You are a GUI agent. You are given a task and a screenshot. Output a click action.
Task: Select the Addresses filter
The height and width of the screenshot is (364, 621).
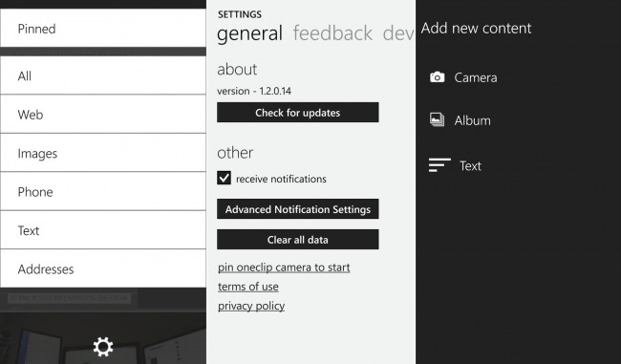point(103,268)
